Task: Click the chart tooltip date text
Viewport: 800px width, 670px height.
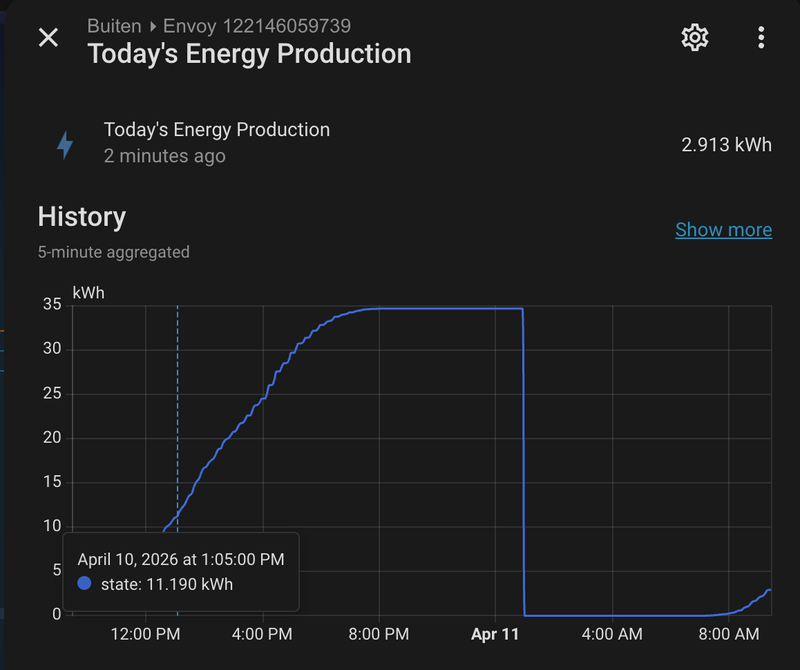Action: pyautogui.click(x=180, y=560)
